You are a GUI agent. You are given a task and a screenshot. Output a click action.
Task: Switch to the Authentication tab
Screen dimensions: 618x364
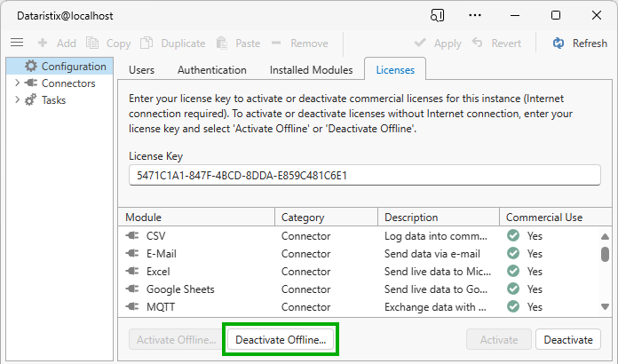(x=212, y=69)
